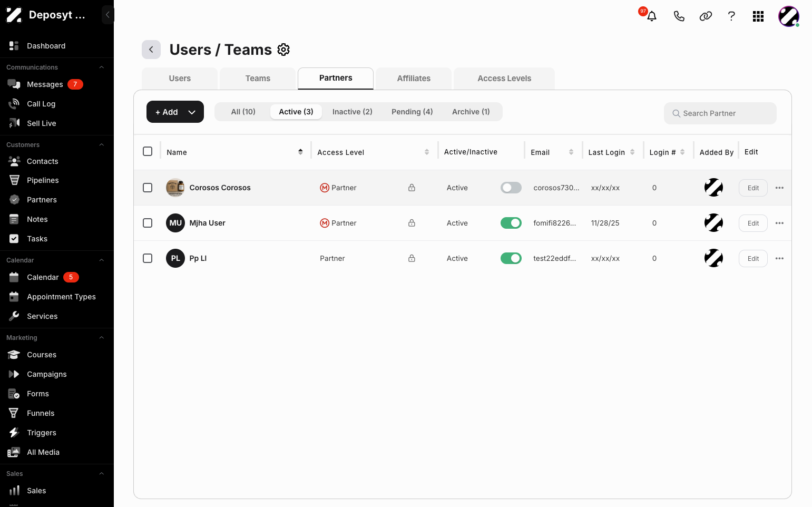Open the + Add dropdown button
The height and width of the screenshot is (507, 812).
click(x=175, y=112)
